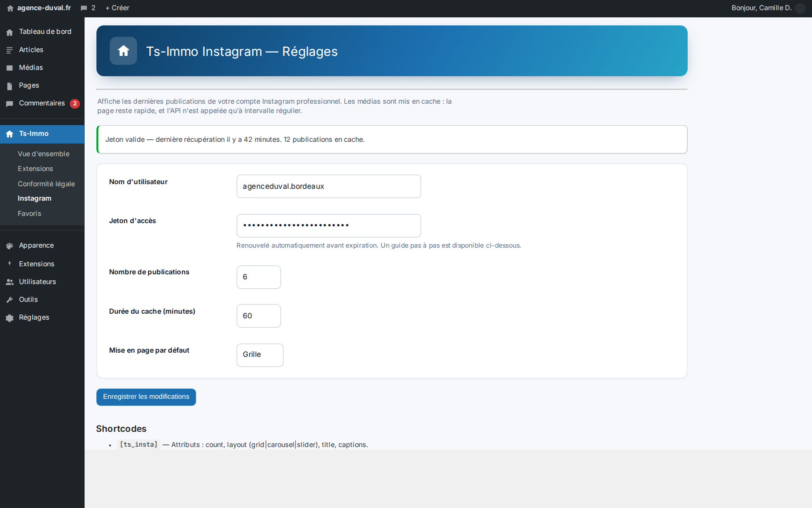Screen dimensions: 812x508
Task: Click the Ts-Immo house icon in sidebar
Action: pos(10,134)
